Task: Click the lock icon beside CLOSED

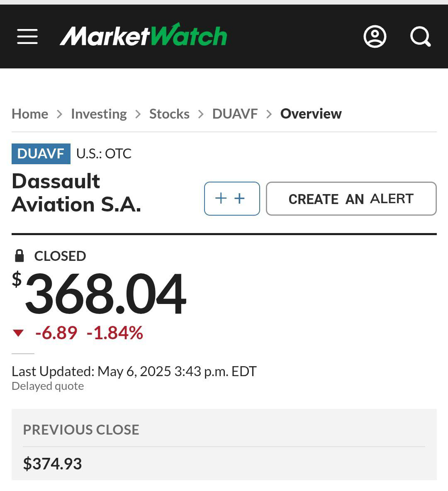Action: pyautogui.click(x=19, y=256)
